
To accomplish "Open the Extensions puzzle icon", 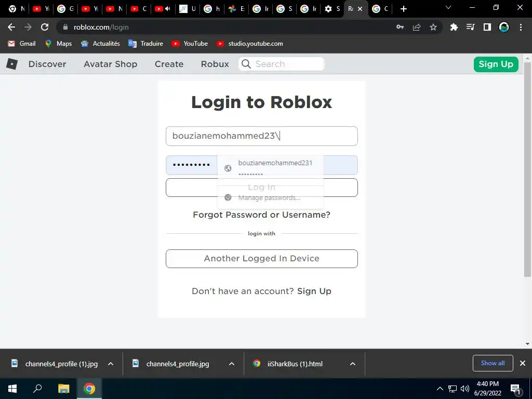I will tap(454, 27).
